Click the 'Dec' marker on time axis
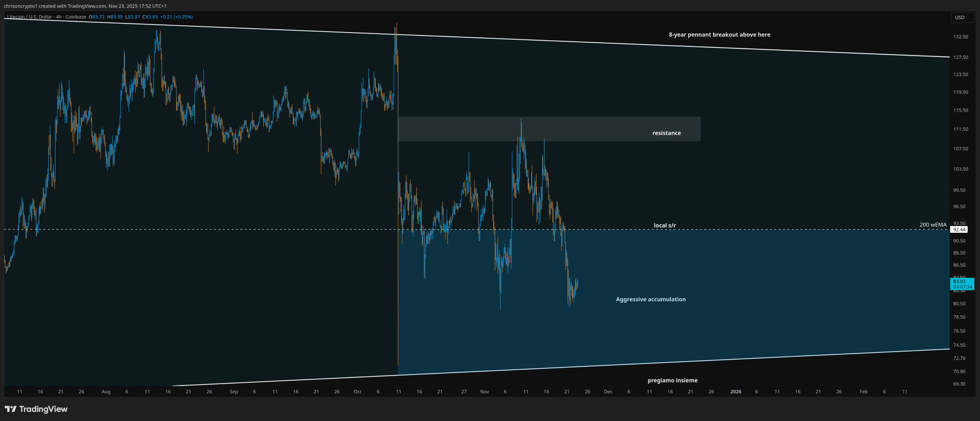Image resolution: width=980 pixels, height=421 pixels. pyautogui.click(x=608, y=392)
